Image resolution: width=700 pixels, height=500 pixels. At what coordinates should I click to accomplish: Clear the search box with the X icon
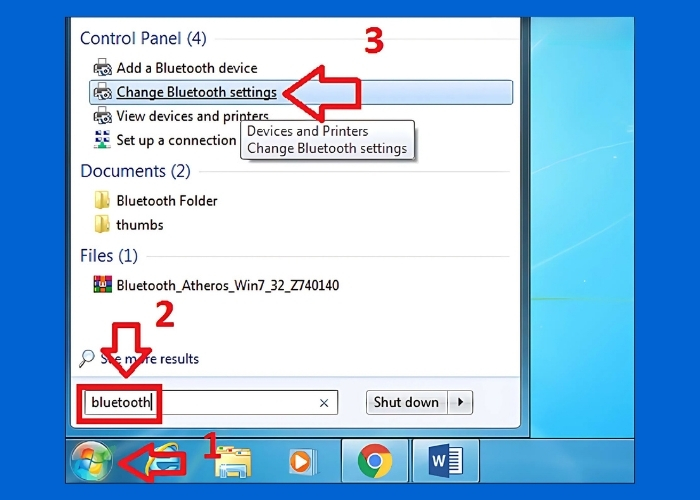click(324, 403)
